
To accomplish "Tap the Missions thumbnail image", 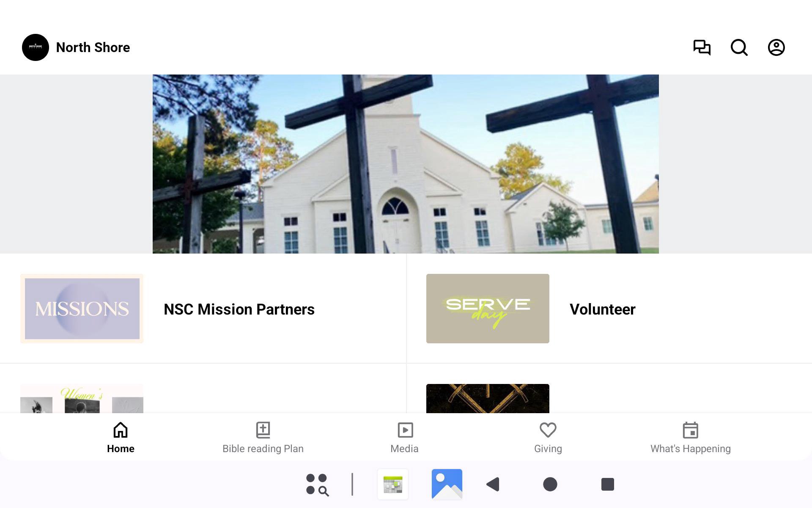I will [x=82, y=309].
